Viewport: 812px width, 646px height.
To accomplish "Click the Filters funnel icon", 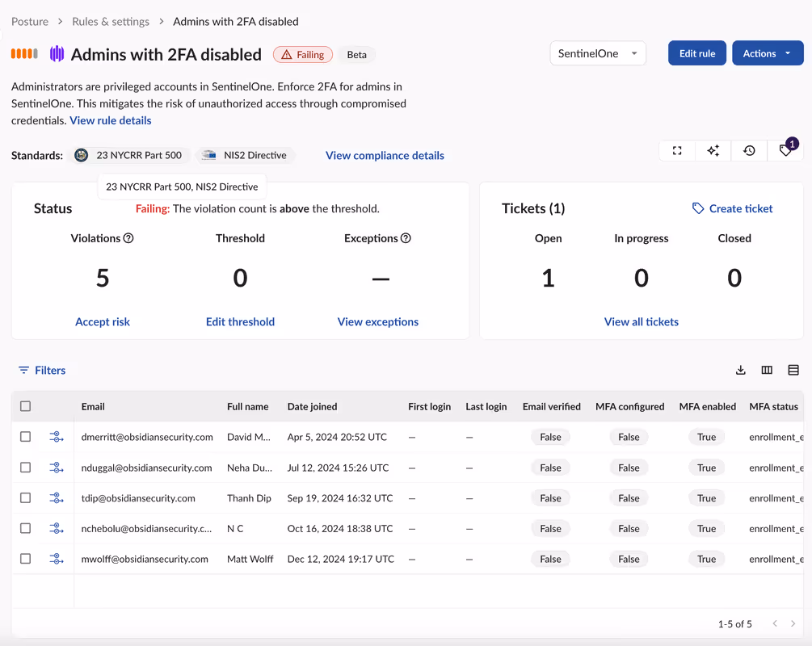I will 23,370.
